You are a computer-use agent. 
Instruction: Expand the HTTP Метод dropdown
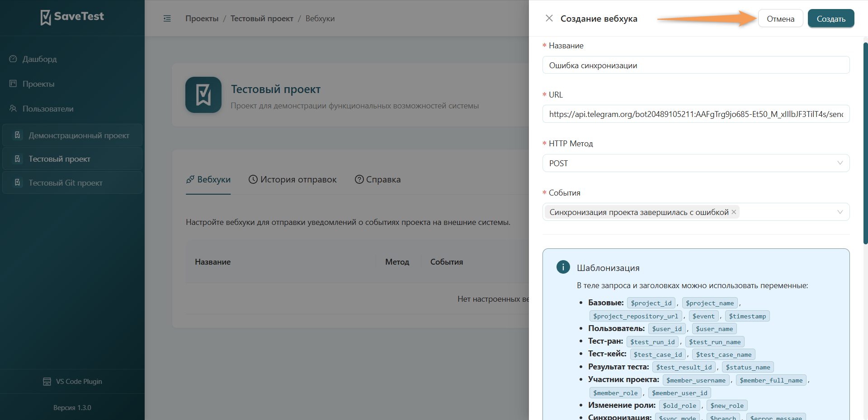pyautogui.click(x=696, y=163)
